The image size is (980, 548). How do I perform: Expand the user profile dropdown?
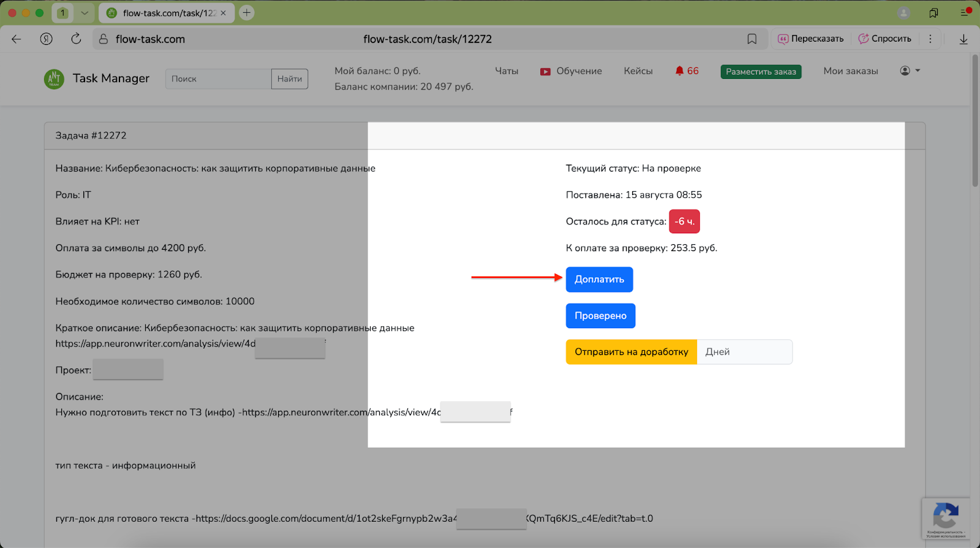[910, 71]
